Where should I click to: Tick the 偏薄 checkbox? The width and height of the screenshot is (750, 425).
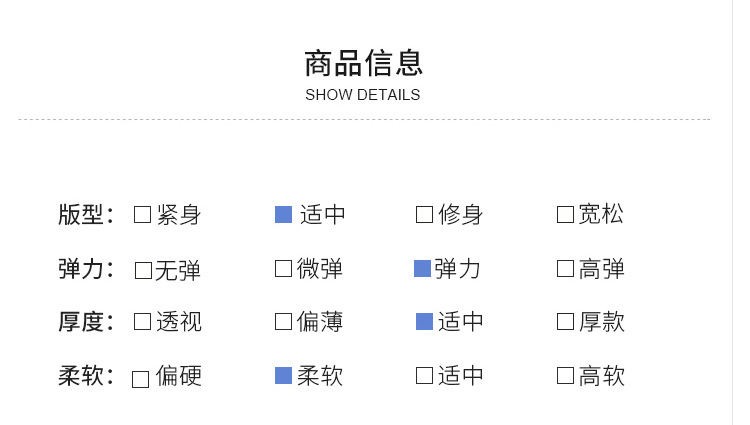(283, 321)
